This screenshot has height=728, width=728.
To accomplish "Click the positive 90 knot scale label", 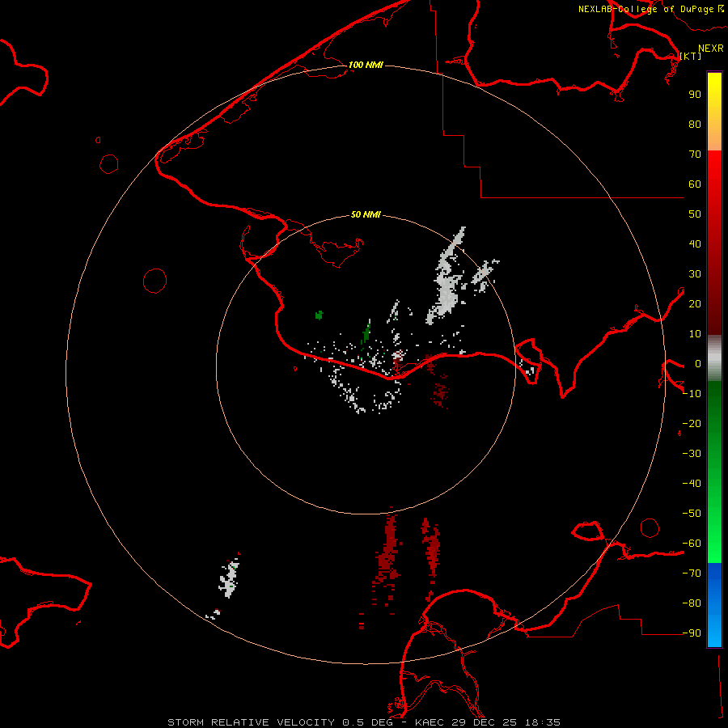I will pos(695,95).
